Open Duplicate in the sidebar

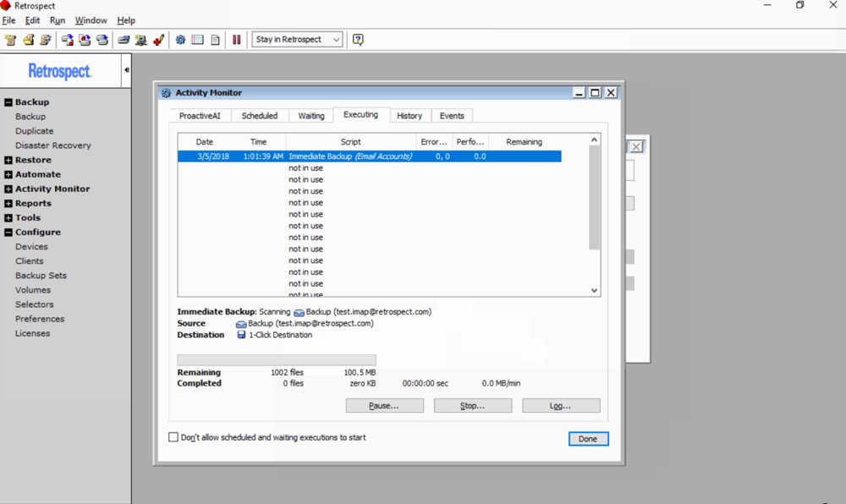tap(35, 131)
